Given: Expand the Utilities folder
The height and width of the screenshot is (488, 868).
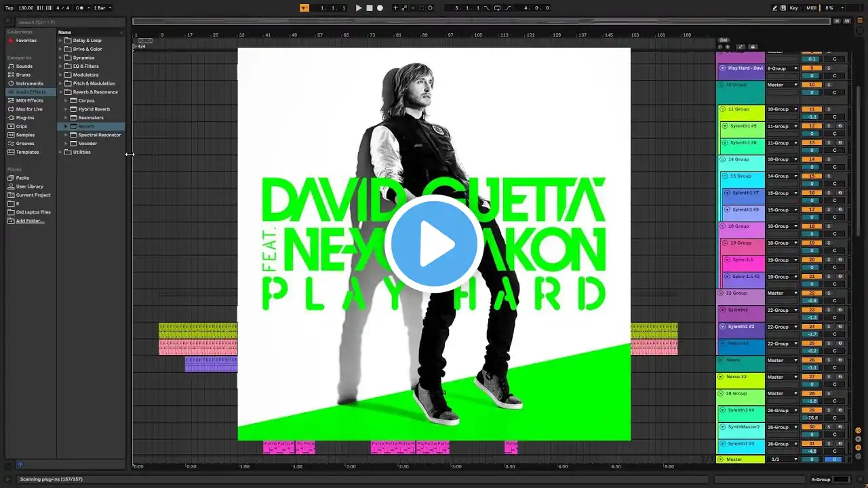Looking at the screenshot, I should 60,152.
